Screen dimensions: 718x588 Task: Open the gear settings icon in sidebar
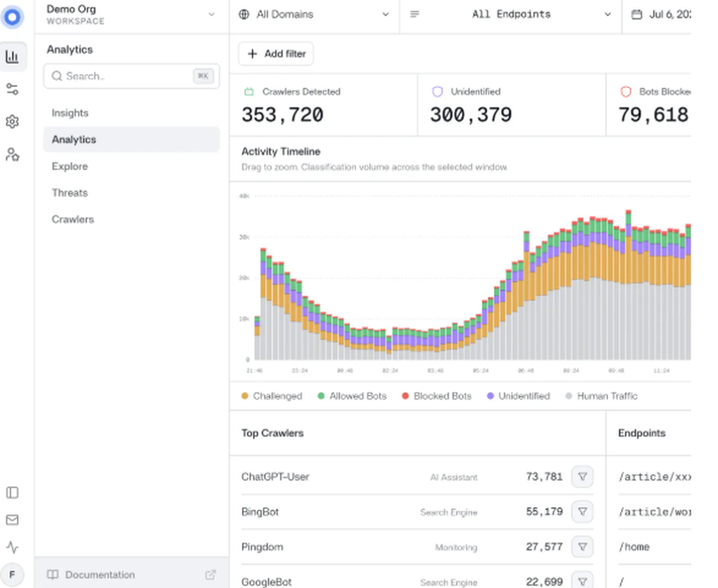(x=12, y=122)
